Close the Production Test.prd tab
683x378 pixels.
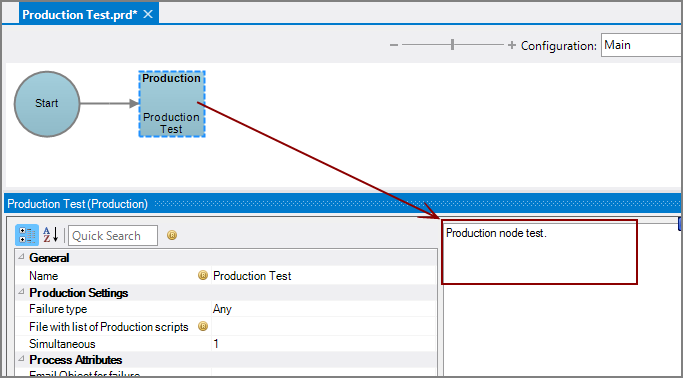(x=148, y=14)
